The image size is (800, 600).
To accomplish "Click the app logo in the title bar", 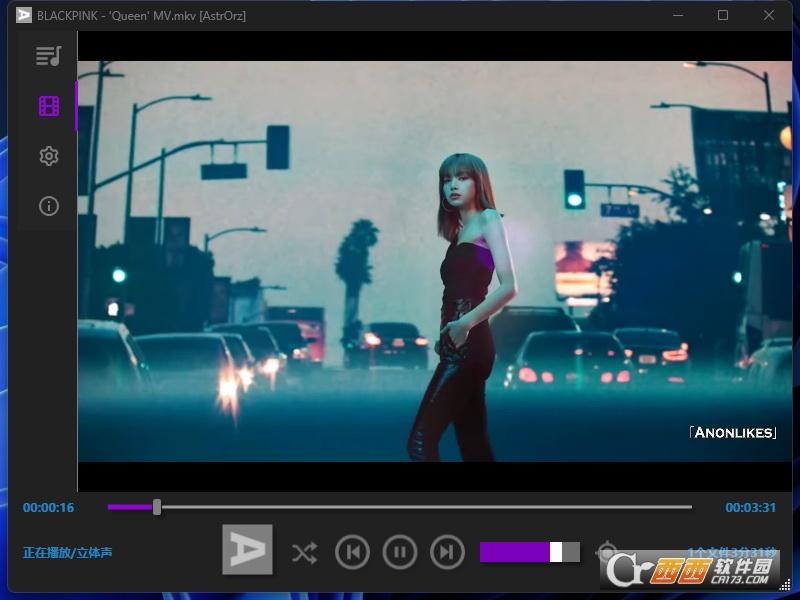I will [x=23, y=15].
